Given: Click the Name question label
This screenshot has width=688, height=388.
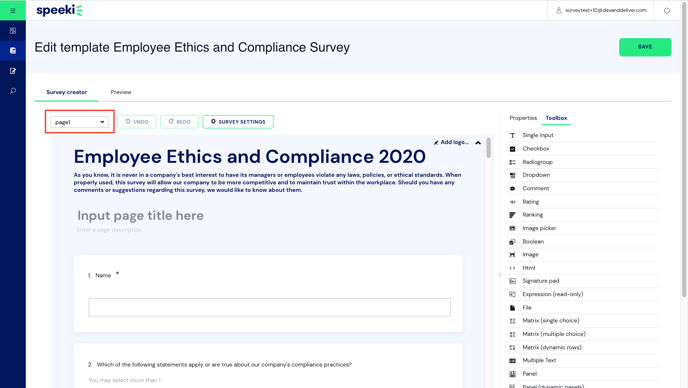Looking at the screenshot, I should coord(103,276).
